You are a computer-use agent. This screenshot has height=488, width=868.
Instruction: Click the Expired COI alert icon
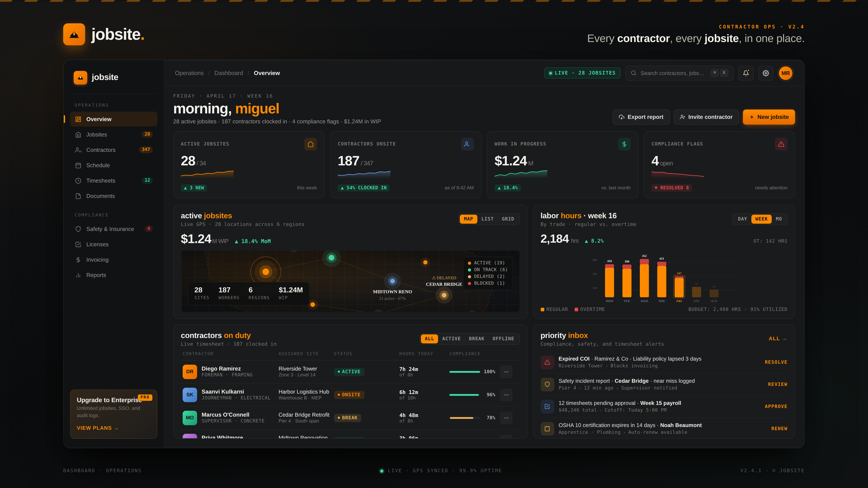pyautogui.click(x=547, y=362)
